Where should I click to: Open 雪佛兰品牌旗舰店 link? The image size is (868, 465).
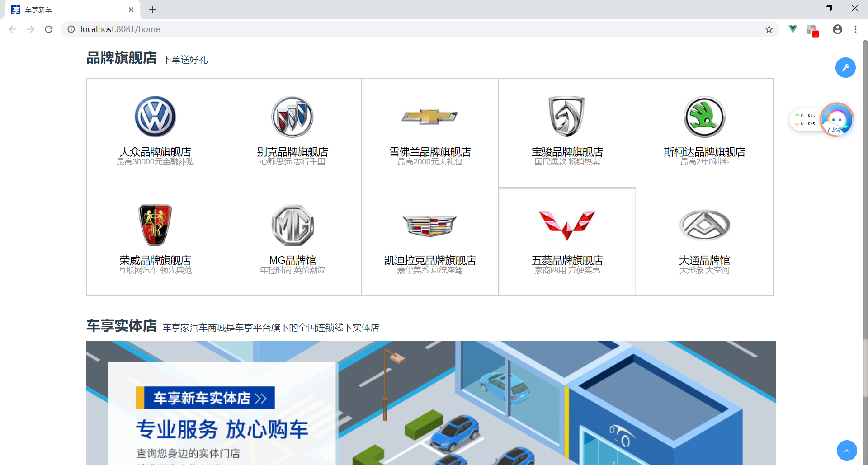(429, 152)
